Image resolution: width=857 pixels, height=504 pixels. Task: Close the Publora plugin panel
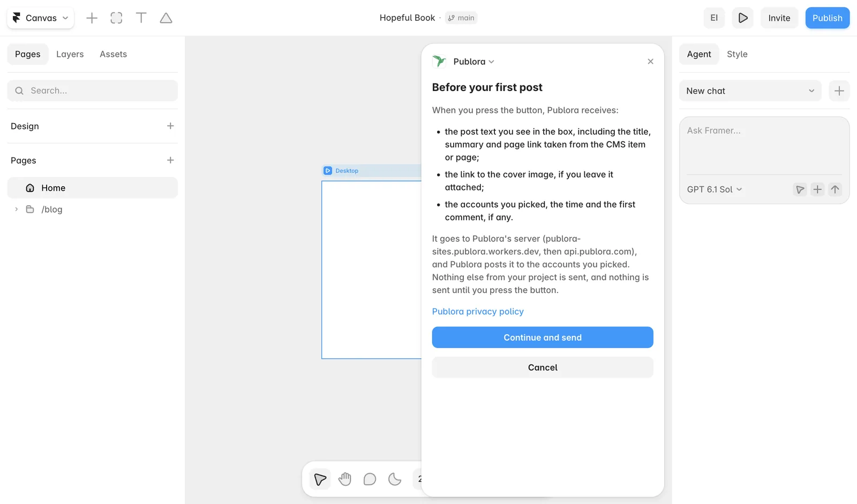pyautogui.click(x=650, y=62)
